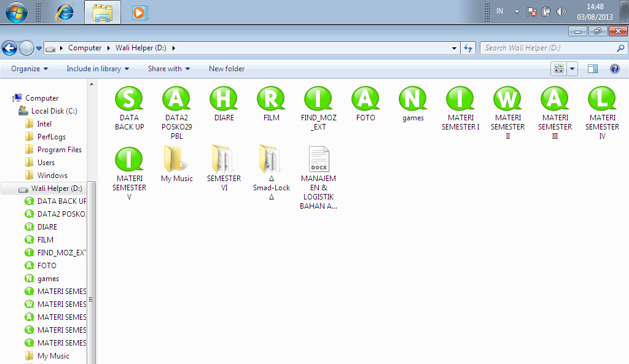
Task: Click the Show preview pane icon
Action: [x=593, y=69]
